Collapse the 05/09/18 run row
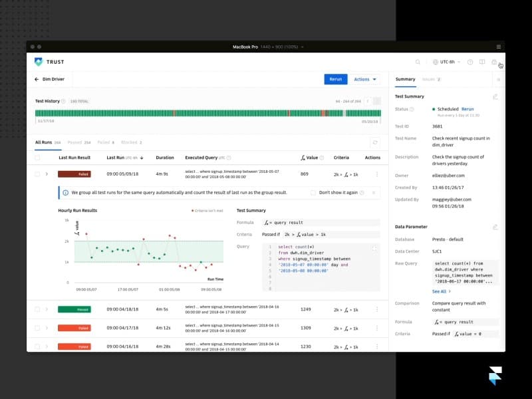 pos(47,174)
